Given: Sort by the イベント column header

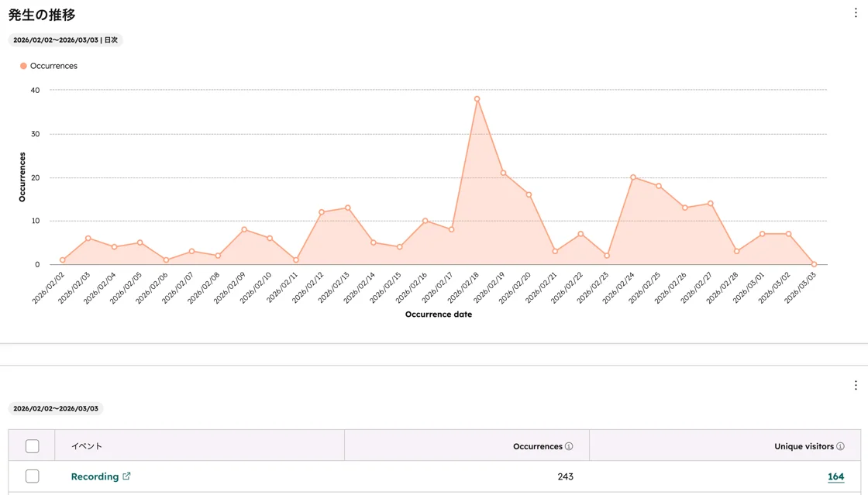Looking at the screenshot, I should pos(87,446).
